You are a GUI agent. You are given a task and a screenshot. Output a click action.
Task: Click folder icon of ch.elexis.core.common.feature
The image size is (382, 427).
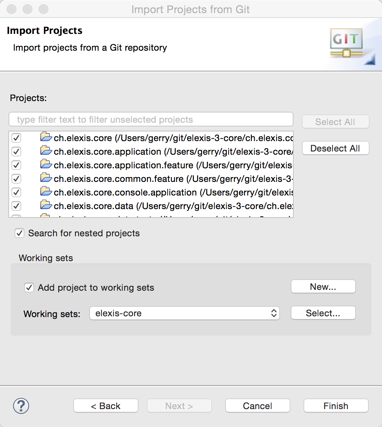click(46, 178)
